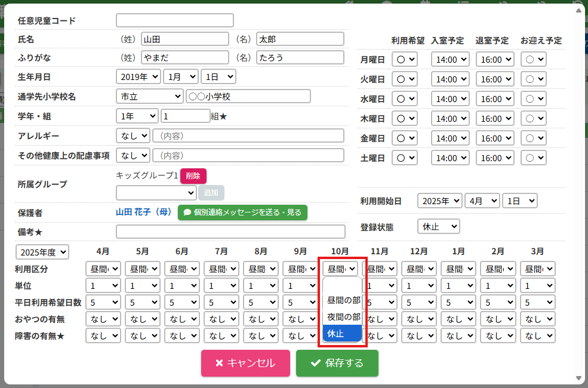
Task: Click the pink 削除 button
Action: coord(193,176)
